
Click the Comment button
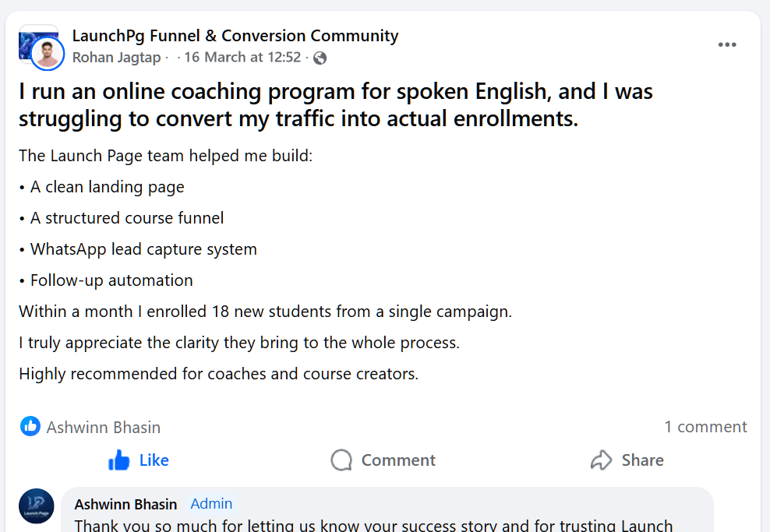point(383,460)
